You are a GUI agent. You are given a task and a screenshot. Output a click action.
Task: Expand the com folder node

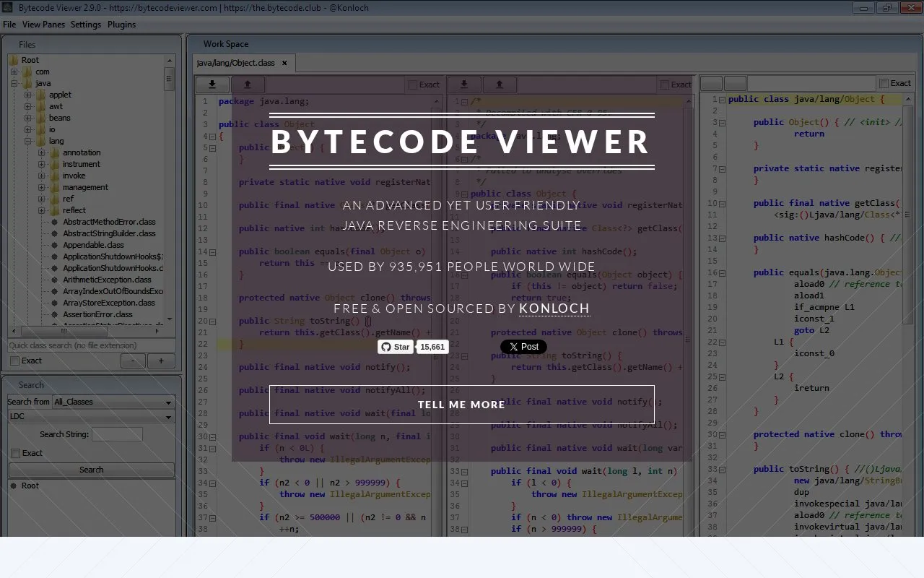pos(14,72)
